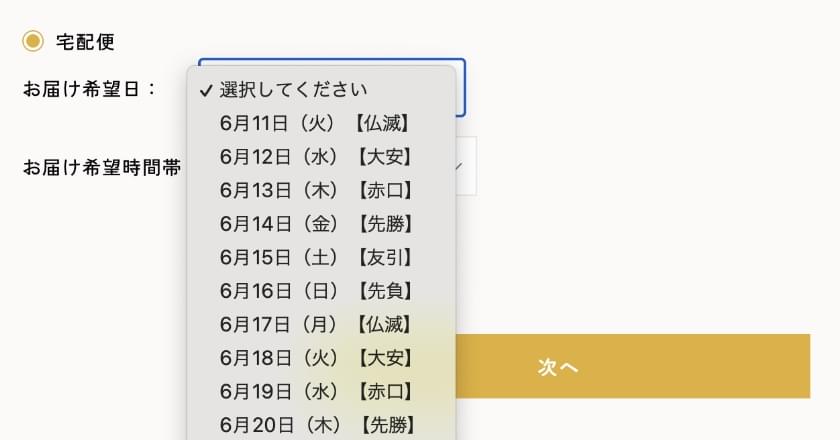Screen dimensions: 840x440
Task: Select the 宅配便 radio button
Action: [x=33, y=41]
